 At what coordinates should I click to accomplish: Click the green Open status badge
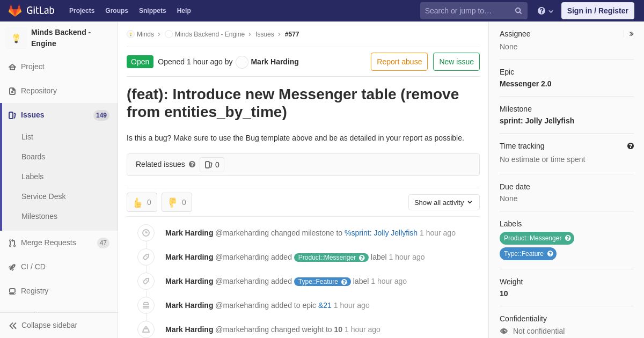[140, 62]
